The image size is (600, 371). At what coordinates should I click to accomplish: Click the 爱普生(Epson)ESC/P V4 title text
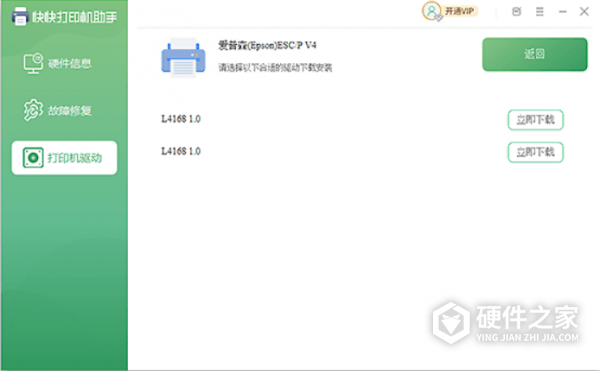[267, 46]
